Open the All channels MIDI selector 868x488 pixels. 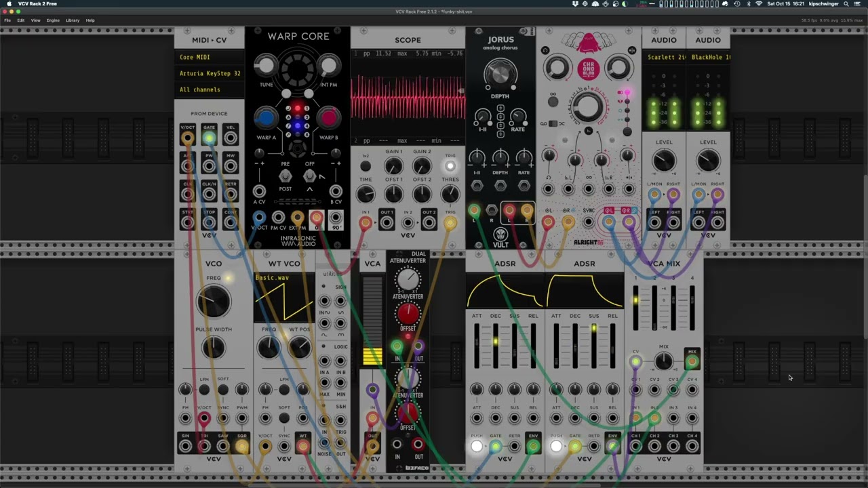click(210, 89)
